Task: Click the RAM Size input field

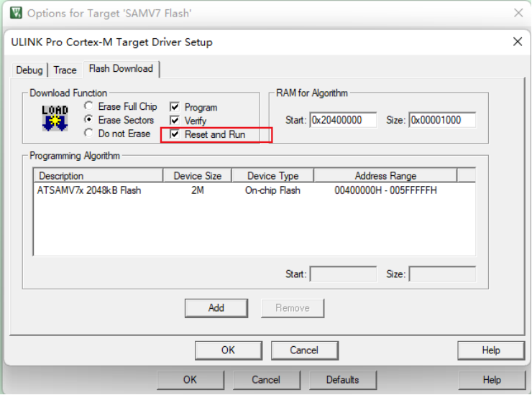Action: pyautogui.click(x=442, y=120)
